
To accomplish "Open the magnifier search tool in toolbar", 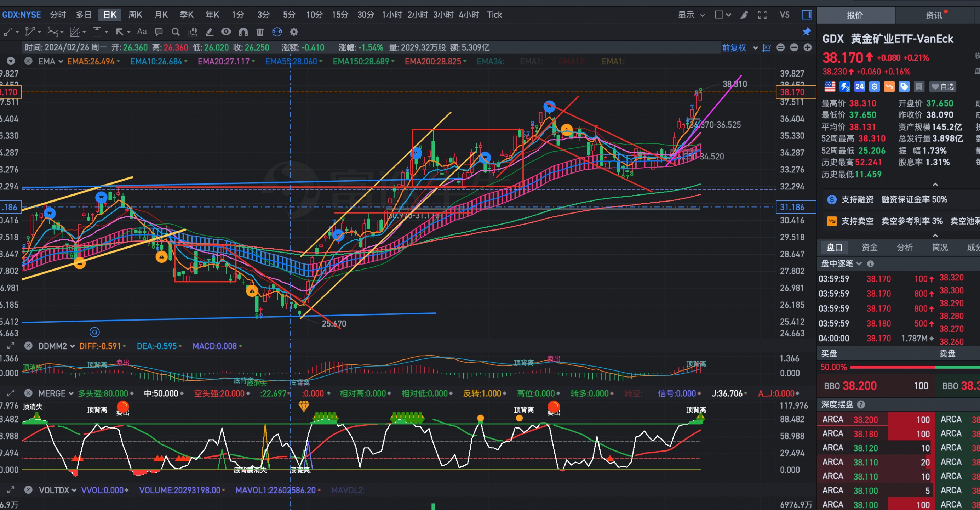I will (x=176, y=32).
